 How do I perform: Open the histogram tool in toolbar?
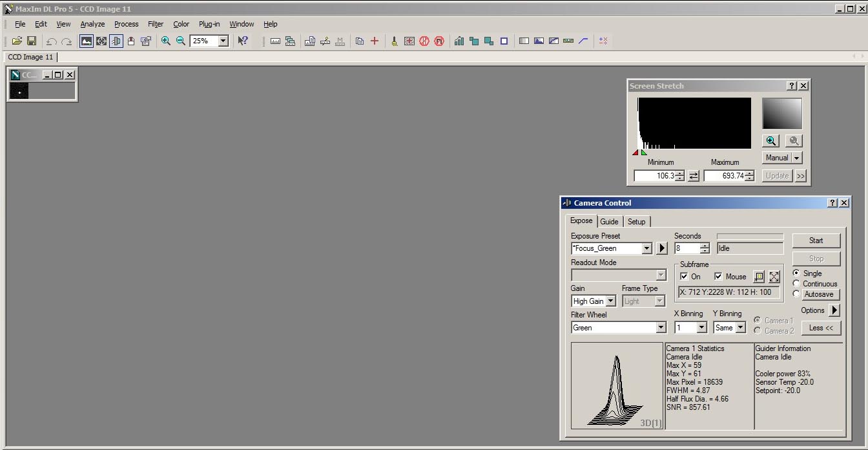459,41
